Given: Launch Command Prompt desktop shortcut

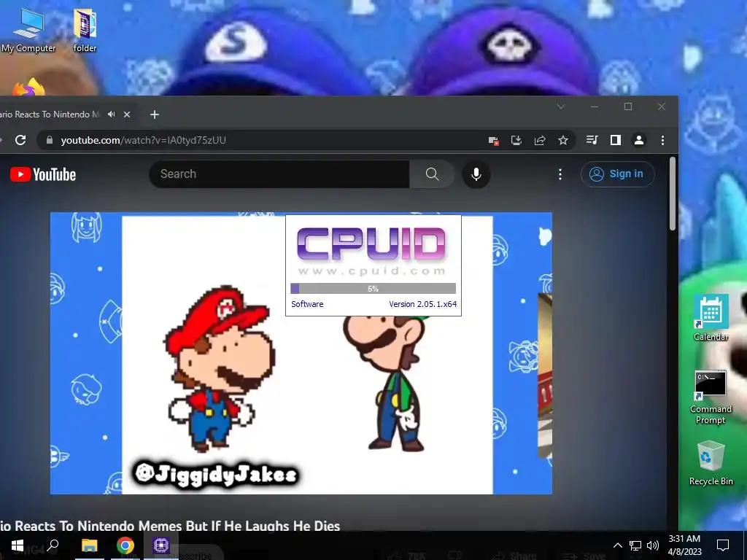Looking at the screenshot, I should 711,397.
